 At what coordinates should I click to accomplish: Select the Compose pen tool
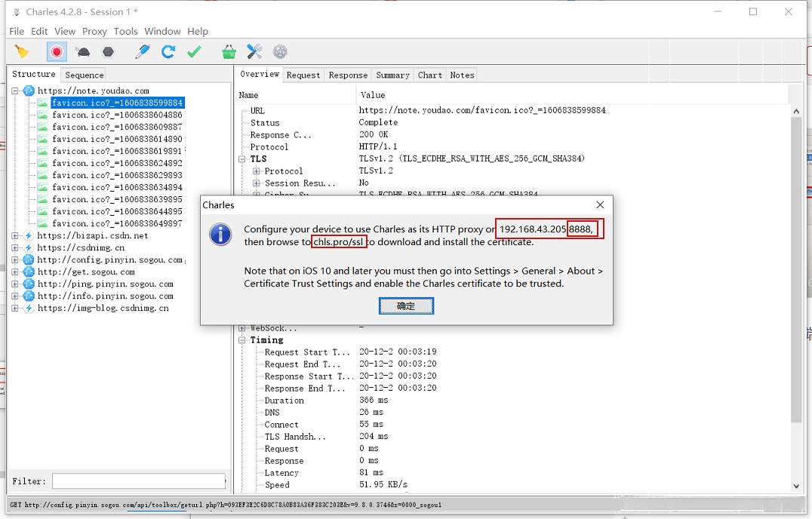point(142,52)
